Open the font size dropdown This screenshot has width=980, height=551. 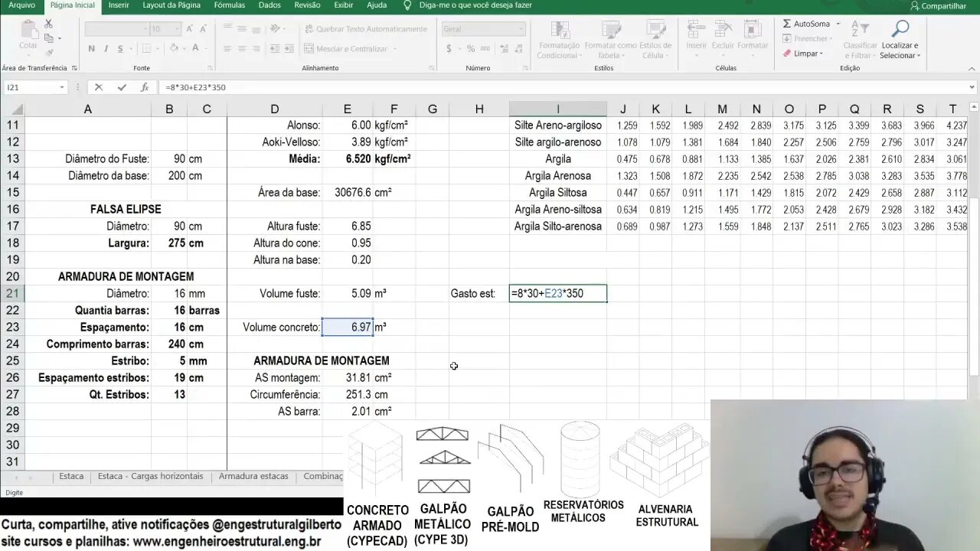pos(178,29)
